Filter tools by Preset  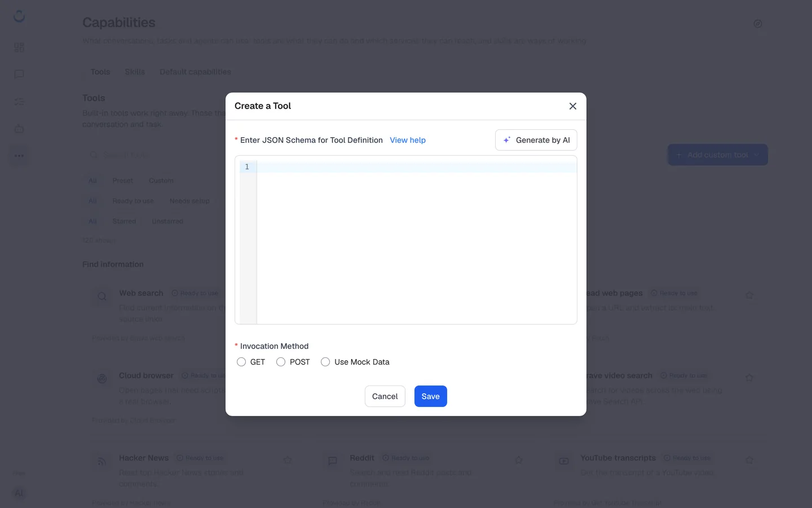pyautogui.click(x=122, y=181)
